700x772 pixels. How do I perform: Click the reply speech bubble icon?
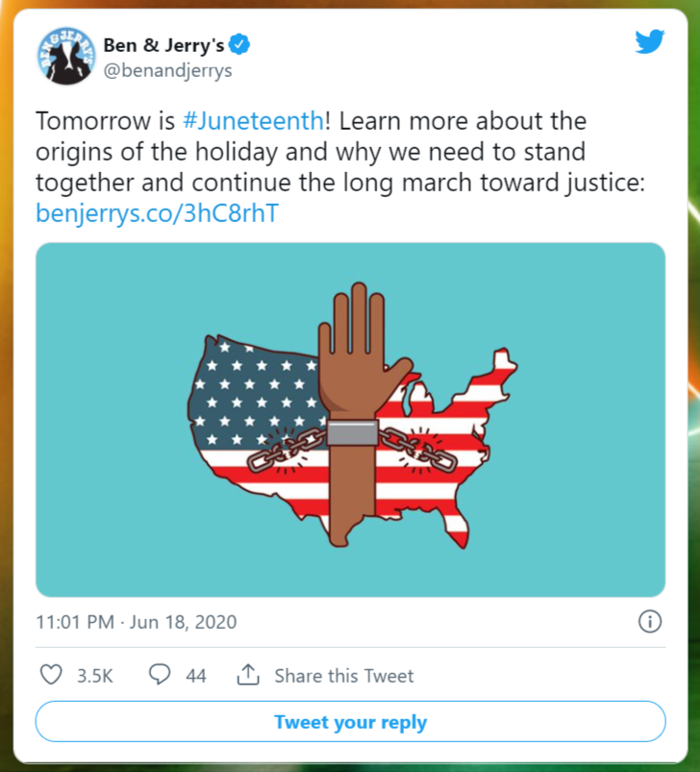(160, 675)
